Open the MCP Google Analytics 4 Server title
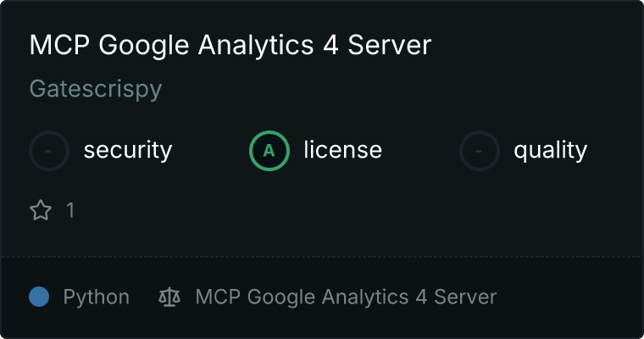Viewport: 644px width, 339px height. click(230, 45)
